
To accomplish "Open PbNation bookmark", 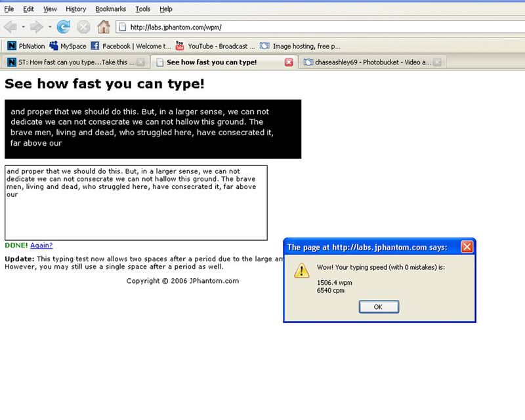I will [x=26, y=46].
